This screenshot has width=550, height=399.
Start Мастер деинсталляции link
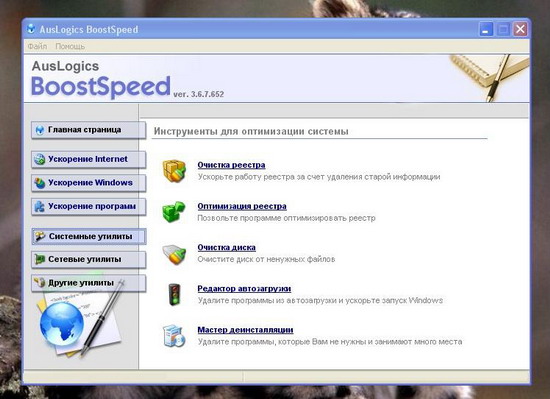point(245,330)
